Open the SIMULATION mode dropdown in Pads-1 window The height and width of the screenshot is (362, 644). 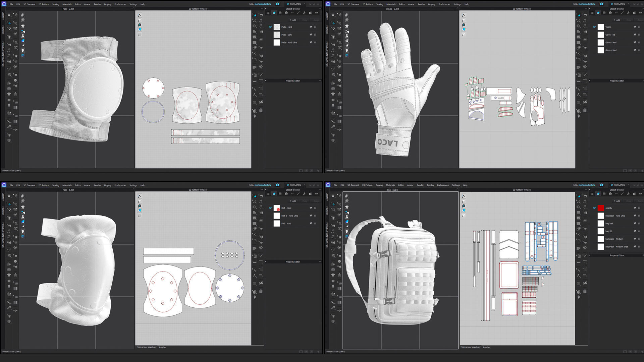point(304,185)
